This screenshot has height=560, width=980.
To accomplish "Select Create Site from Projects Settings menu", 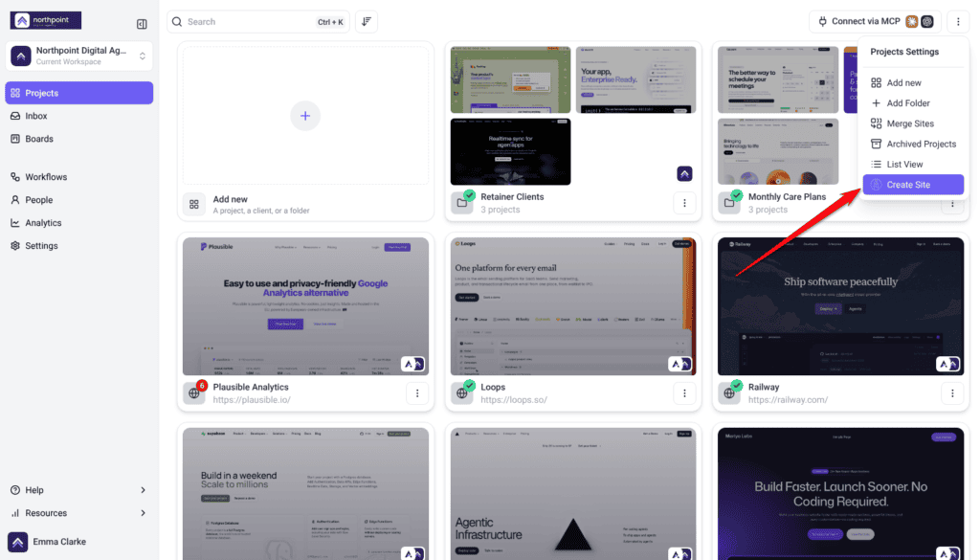I will tap(913, 185).
